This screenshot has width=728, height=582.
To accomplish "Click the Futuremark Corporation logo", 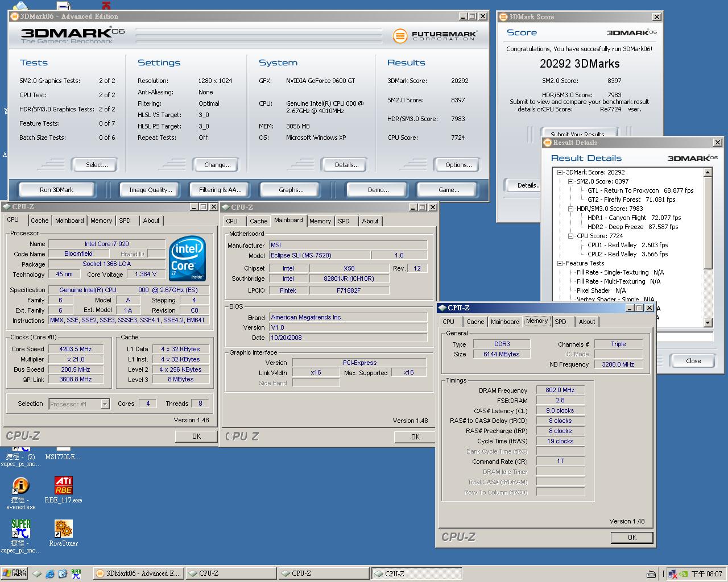I will [435, 36].
